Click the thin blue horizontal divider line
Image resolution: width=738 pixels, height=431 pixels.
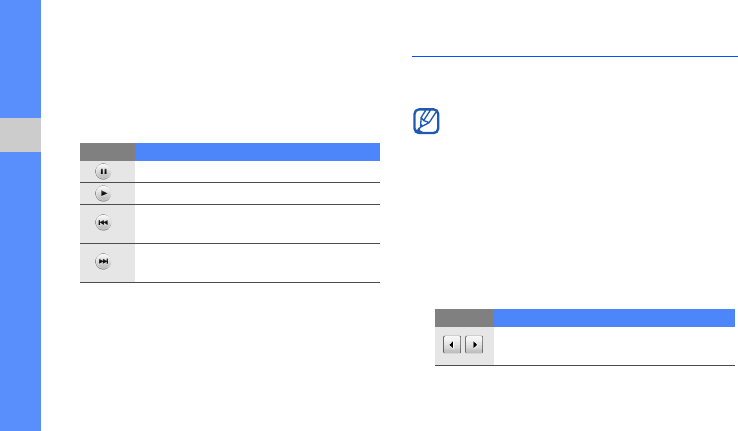574,57
